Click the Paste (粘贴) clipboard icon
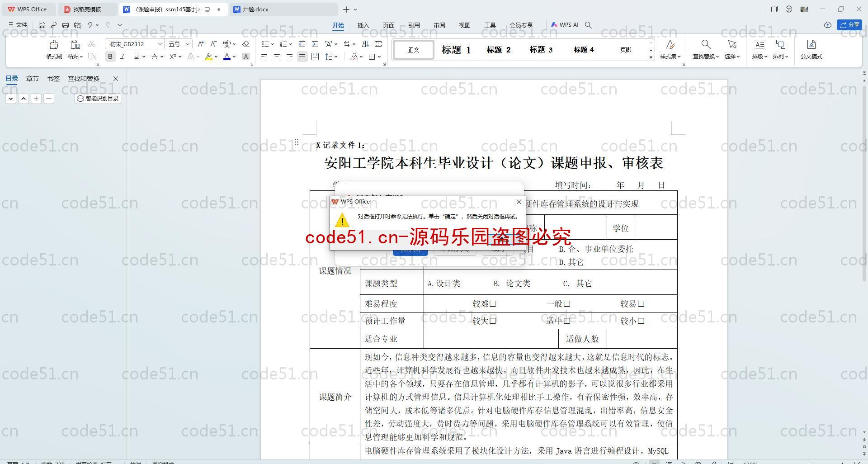The height and width of the screenshot is (464, 868). (75, 44)
